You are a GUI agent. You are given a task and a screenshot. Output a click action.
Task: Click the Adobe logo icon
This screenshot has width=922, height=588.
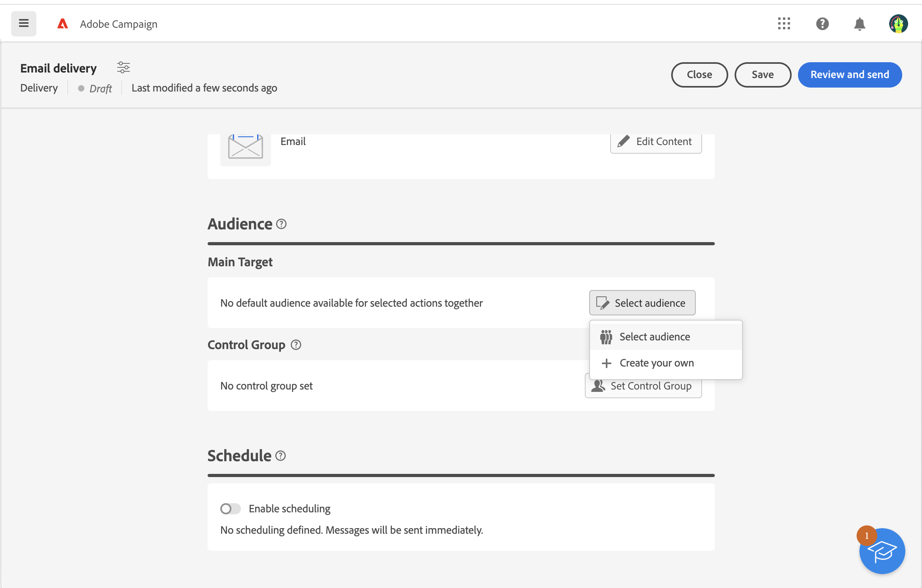point(63,24)
